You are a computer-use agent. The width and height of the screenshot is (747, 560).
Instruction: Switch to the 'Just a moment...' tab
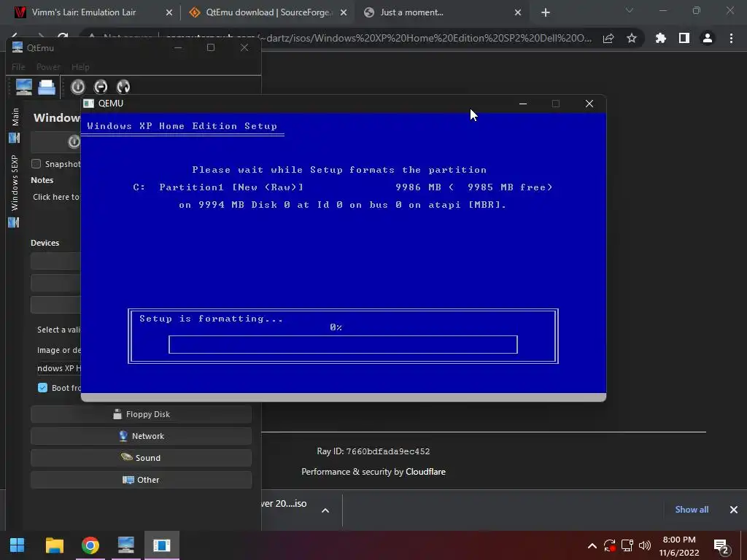[411, 12]
